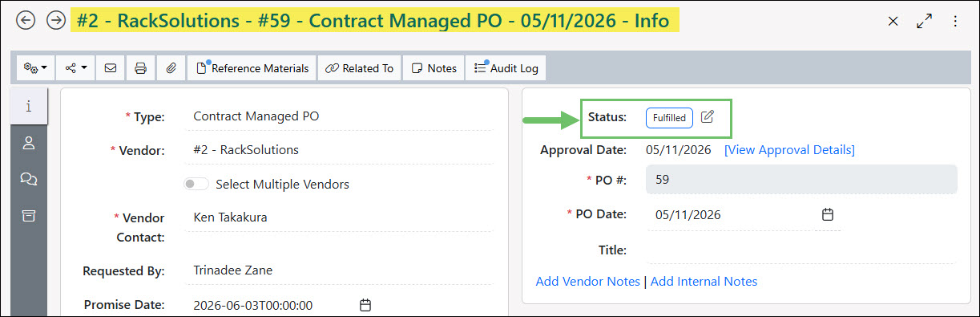Toggle Select Multiple Vendors switch
Viewport: 980px width, 317px height.
coord(197,185)
